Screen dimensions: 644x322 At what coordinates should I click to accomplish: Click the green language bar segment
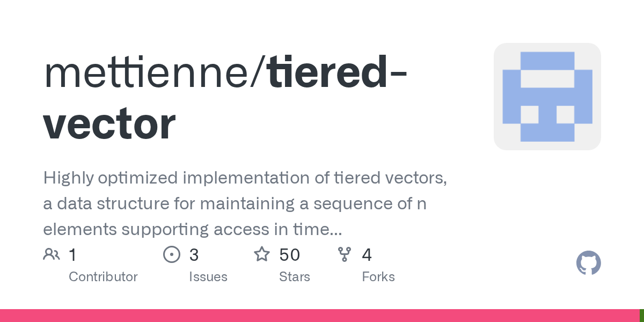pos(642,316)
